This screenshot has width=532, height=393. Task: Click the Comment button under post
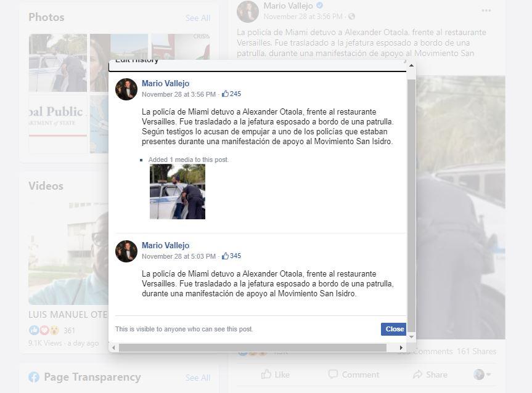(x=353, y=375)
